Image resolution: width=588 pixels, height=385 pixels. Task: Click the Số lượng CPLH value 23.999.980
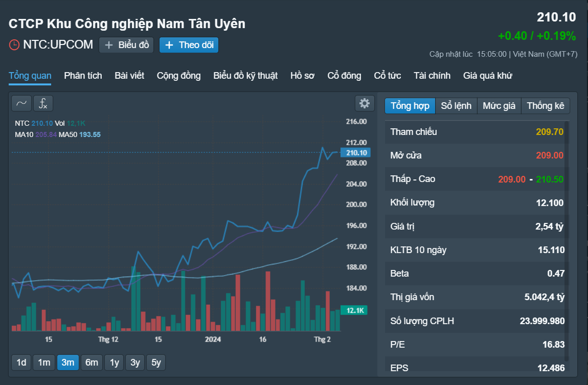point(542,321)
